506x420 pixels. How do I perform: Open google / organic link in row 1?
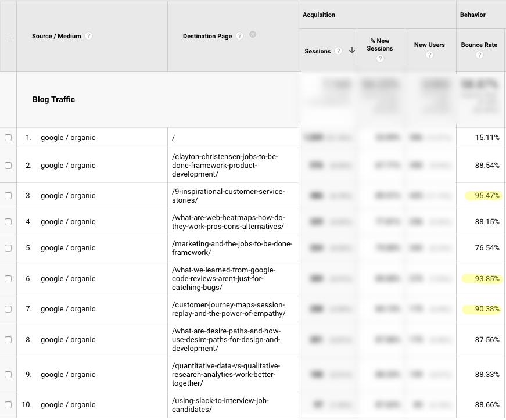pos(68,138)
